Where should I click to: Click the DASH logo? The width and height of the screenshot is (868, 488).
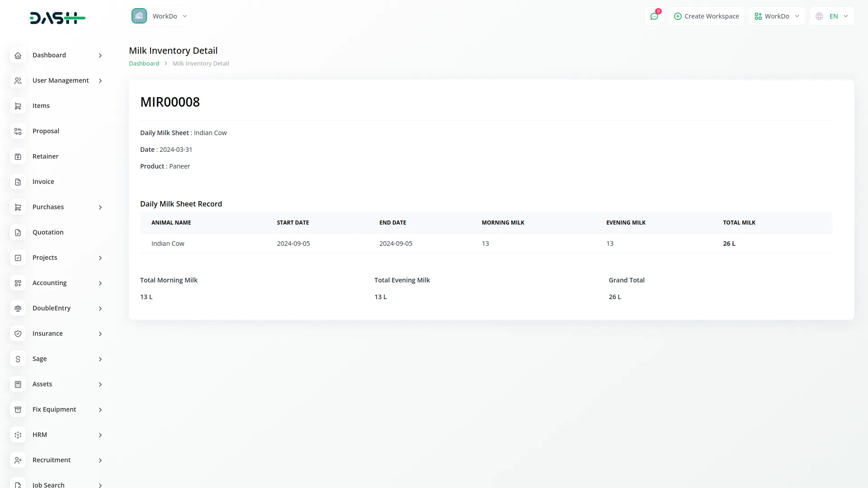pyautogui.click(x=57, y=18)
